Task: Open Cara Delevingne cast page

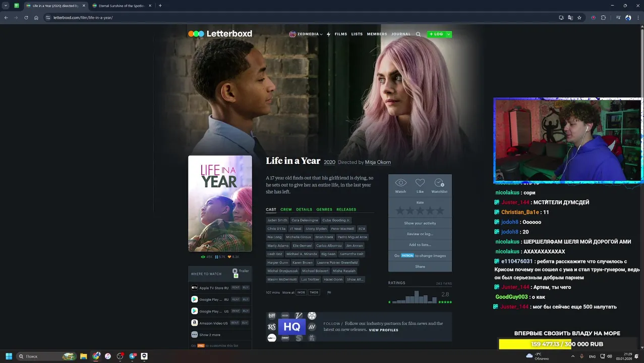Action: tap(305, 220)
